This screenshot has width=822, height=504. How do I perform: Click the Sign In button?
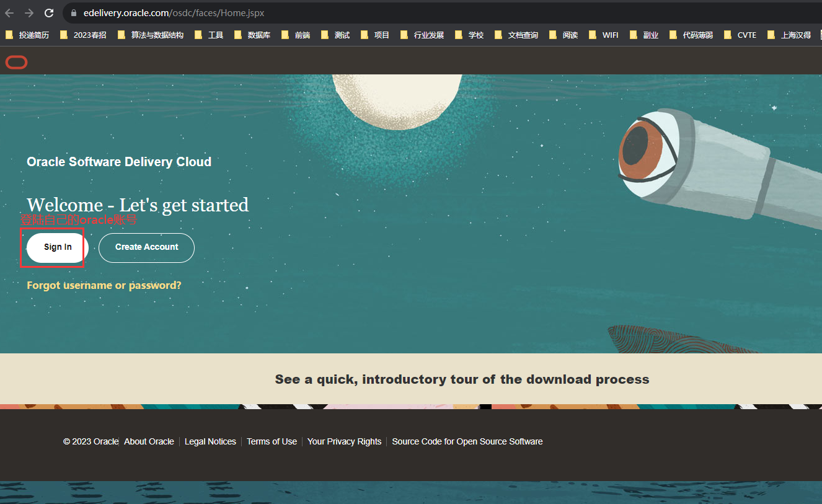tap(58, 247)
